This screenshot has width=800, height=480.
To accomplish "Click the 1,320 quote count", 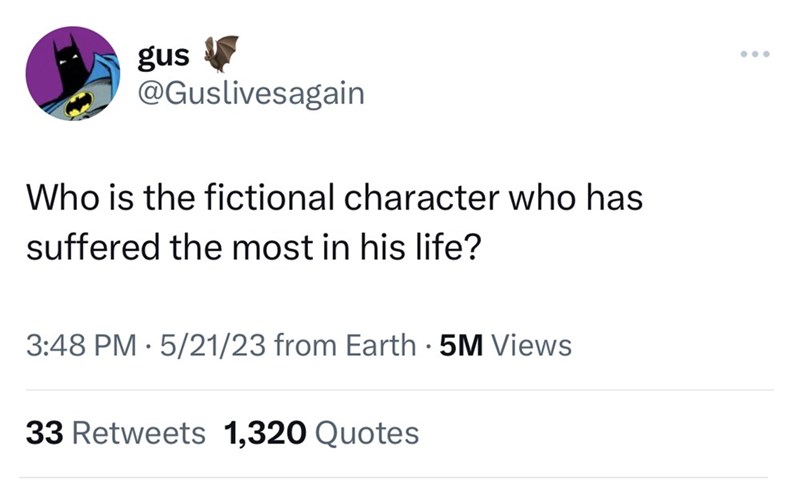I will (x=265, y=433).
